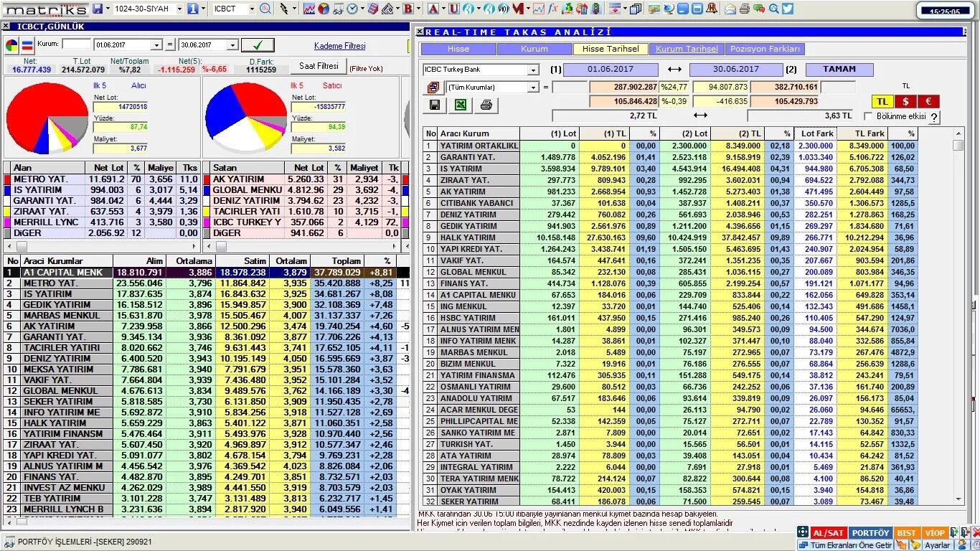The width and height of the screenshot is (980, 551).
Task: Open the Kademe Filtresi link
Action: [x=339, y=46]
